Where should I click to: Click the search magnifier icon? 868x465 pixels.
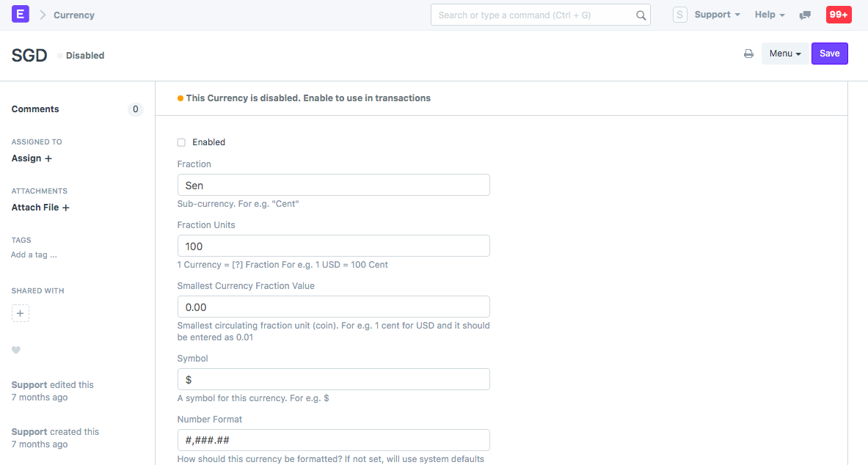pos(641,15)
